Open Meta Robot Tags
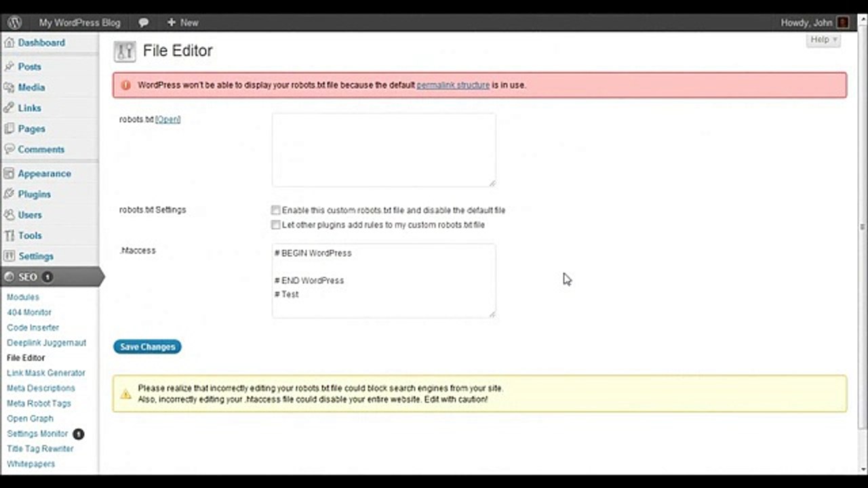868x488 pixels. 39,403
